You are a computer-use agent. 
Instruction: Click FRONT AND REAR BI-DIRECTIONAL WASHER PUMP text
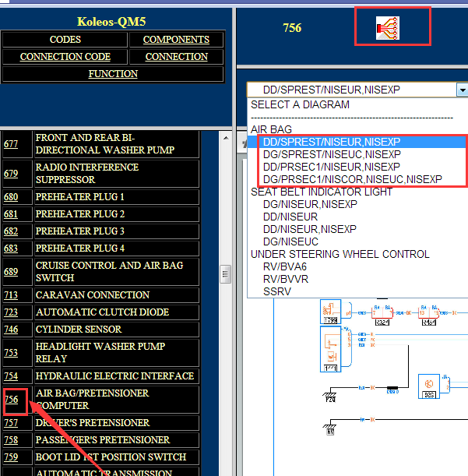click(x=105, y=144)
